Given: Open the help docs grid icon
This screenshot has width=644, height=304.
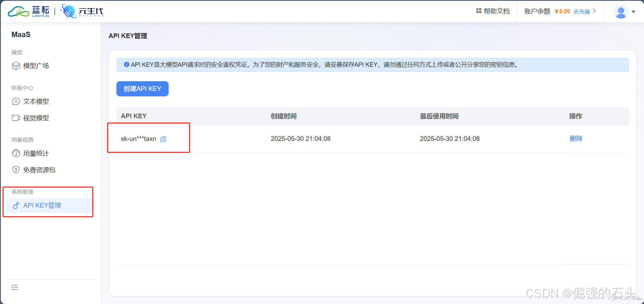Looking at the screenshot, I should [479, 11].
